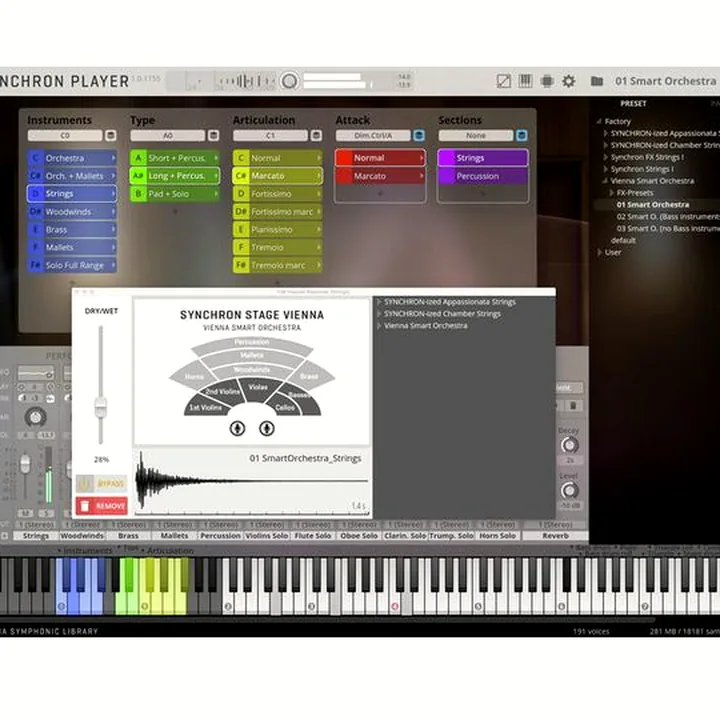Expand Vienna Smart Orchestra in impulse list

coord(379,326)
